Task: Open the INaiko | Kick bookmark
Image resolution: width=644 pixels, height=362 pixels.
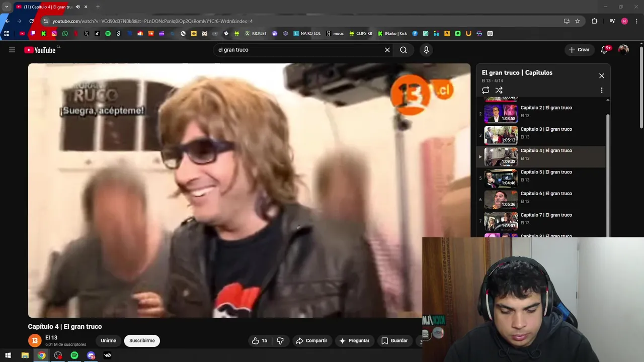Action: click(392, 34)
